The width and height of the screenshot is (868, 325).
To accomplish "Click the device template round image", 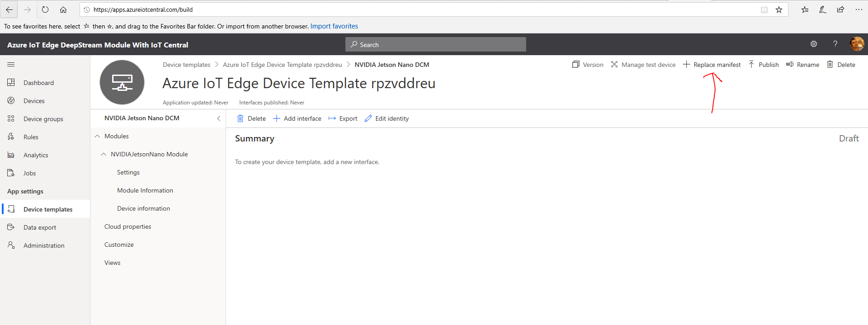I will tap(122, 82).
